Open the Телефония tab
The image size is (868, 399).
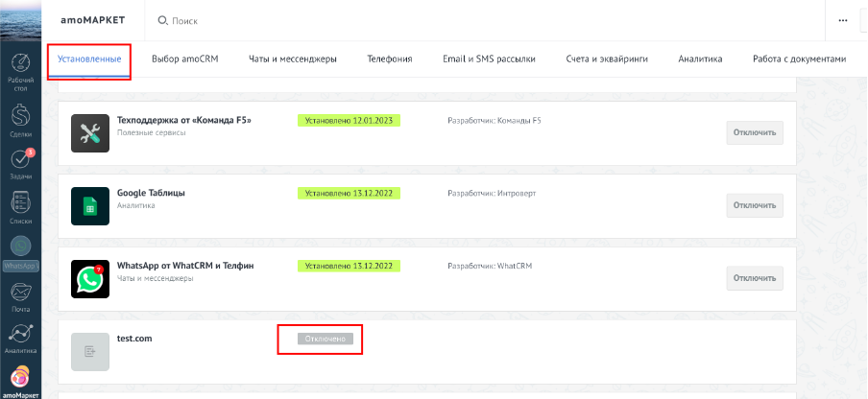(x=390, y=59)
